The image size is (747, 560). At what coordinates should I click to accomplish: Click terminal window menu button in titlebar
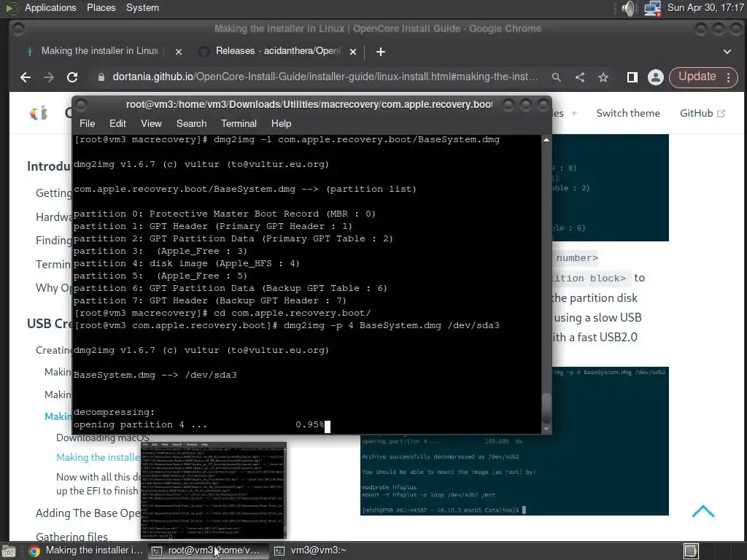(81, 104)
